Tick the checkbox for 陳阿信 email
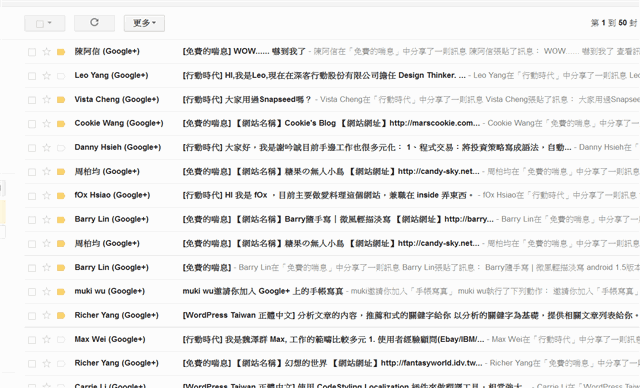Viewport: 640px width, 388px height. click(x=32, y=52)
